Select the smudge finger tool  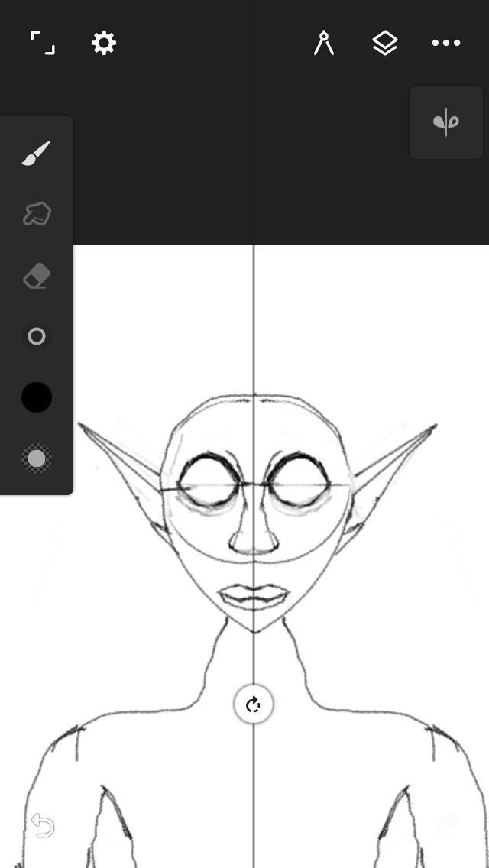pyautogui.click(x=37, y=214)
